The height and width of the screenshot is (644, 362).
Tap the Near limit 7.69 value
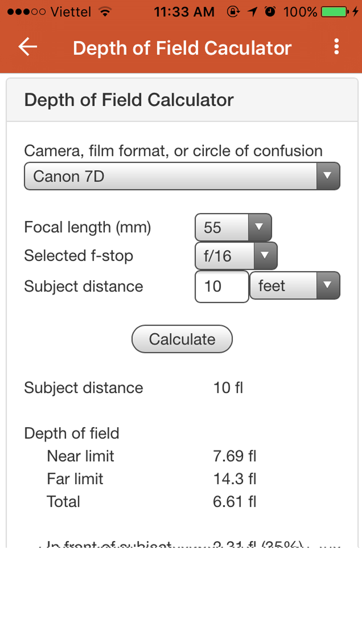tap(235, 456)
